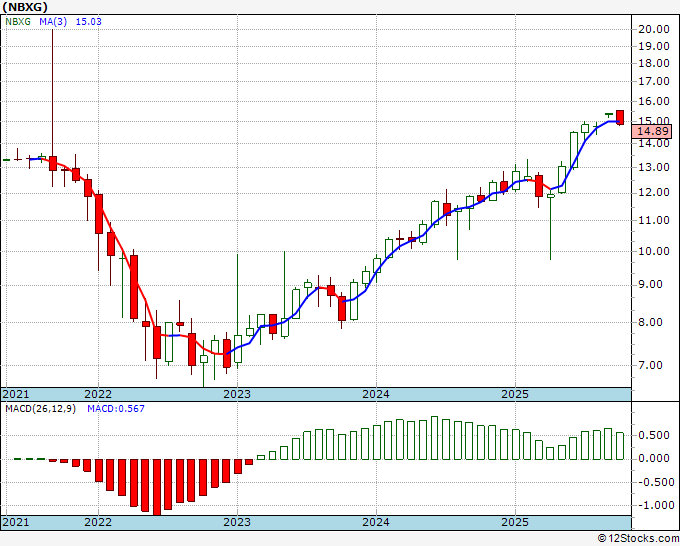Click the 10.00 price axis label
The height and width of the screenshot is (546, 680).
click(x=654, y=251)
